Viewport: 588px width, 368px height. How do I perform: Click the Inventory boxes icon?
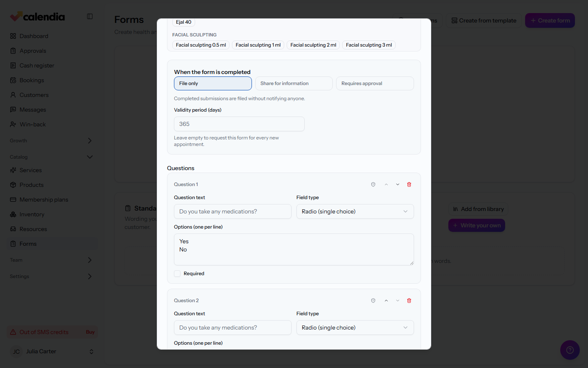click(13, 214)
